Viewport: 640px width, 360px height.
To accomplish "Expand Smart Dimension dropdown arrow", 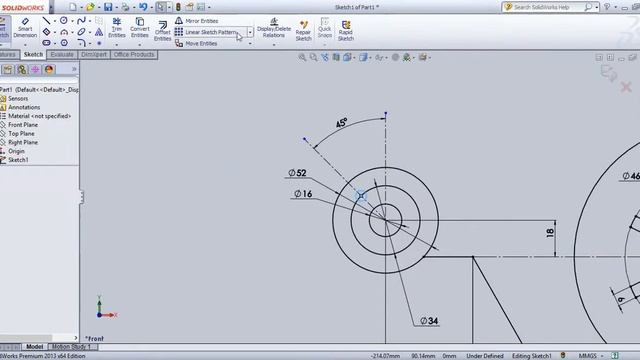I will click(25, 44).
